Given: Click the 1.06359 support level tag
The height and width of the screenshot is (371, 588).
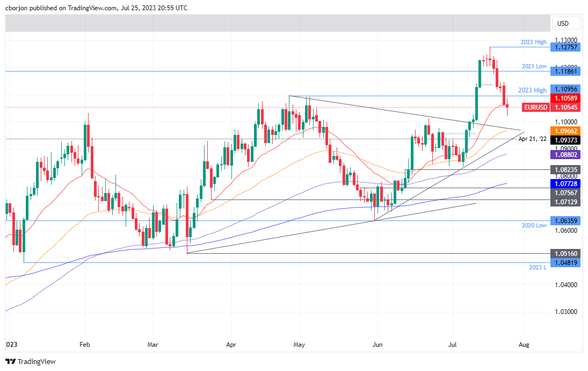Looking at the screenshot, I should click(567, 220).
